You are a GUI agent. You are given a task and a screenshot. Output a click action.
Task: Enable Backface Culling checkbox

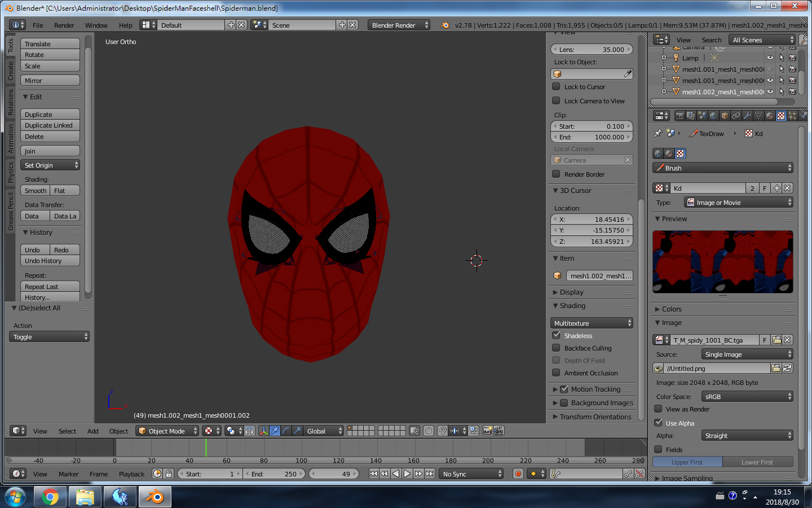coord(556,348)
